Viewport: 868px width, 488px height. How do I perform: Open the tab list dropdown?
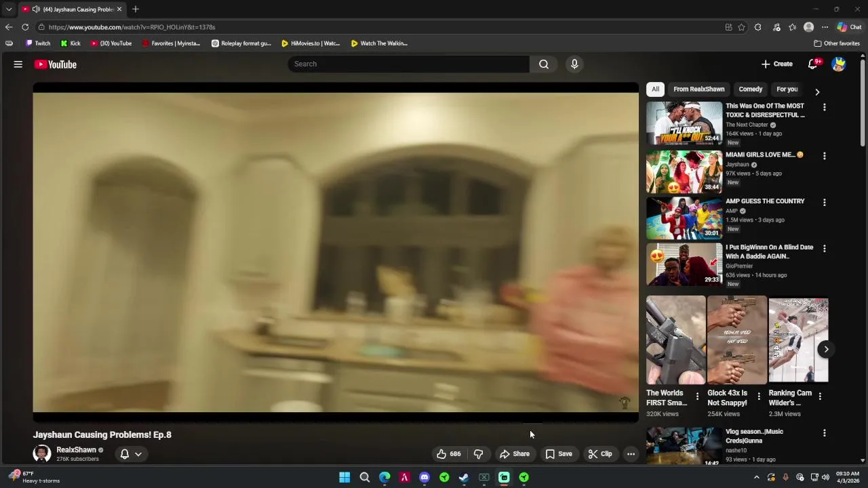(x=9, y=9)
